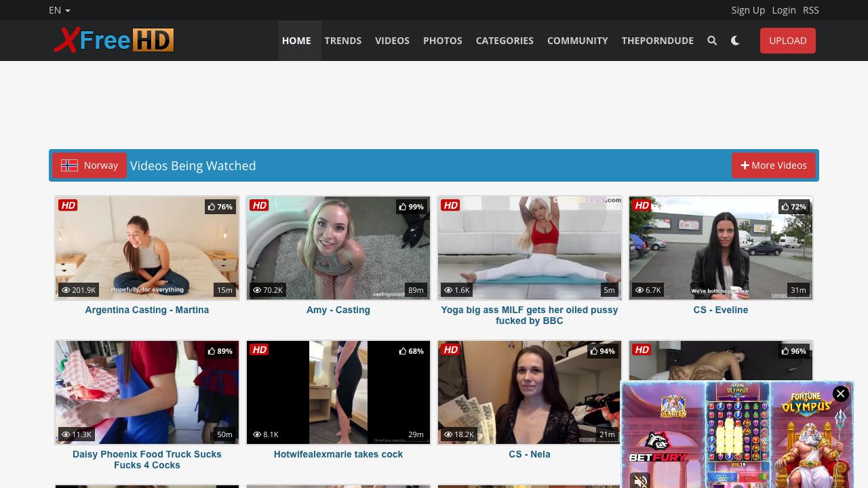This screenshot has height=488, width=868.
Task: Click the HD badge on CS - Eveline thumbnail
Action: point(642,205)
